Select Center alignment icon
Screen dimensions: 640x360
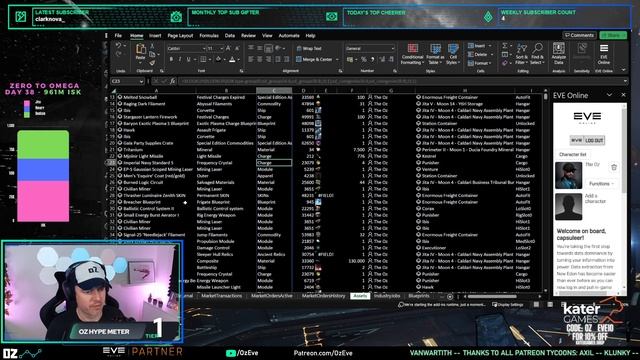[260, 60]
